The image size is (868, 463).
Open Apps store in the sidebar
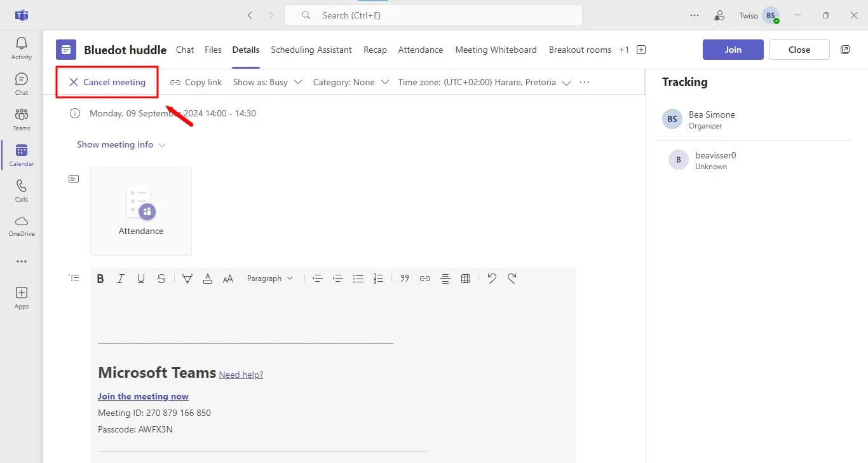(x=22, y=298)
